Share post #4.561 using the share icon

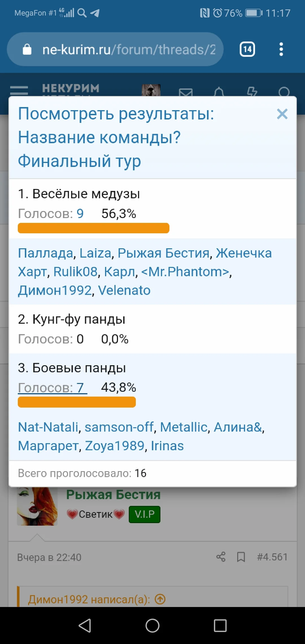(221, 557)
